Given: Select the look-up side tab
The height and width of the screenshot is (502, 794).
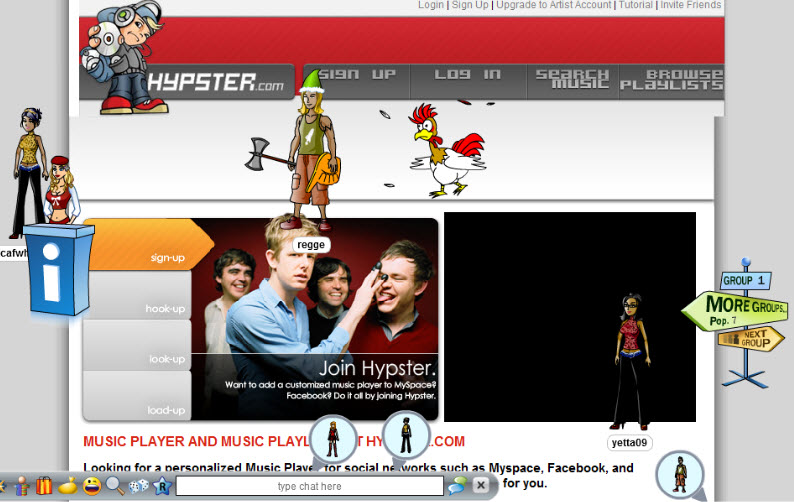Looking at the screenshot, I should (x=137, y=345).
